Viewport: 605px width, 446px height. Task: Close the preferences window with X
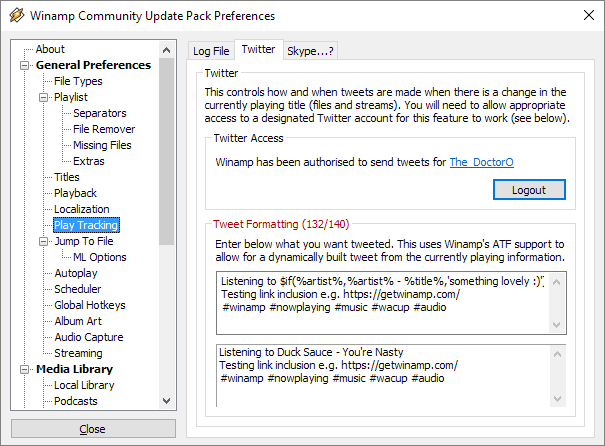585,15
